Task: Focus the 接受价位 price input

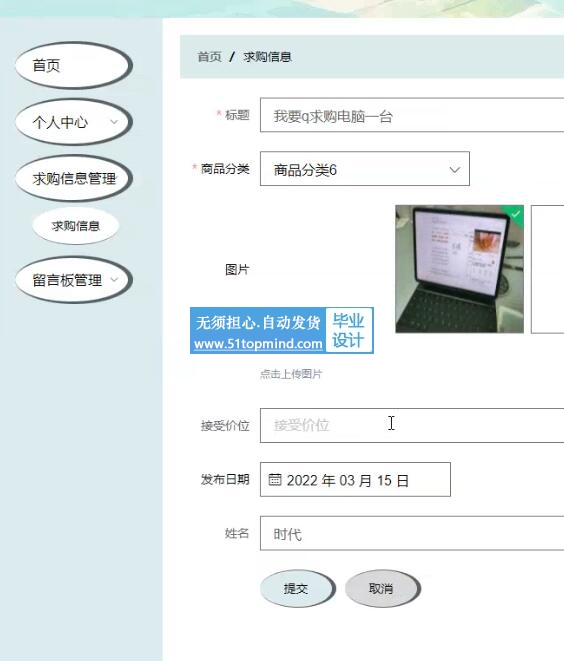Action: 412,425
